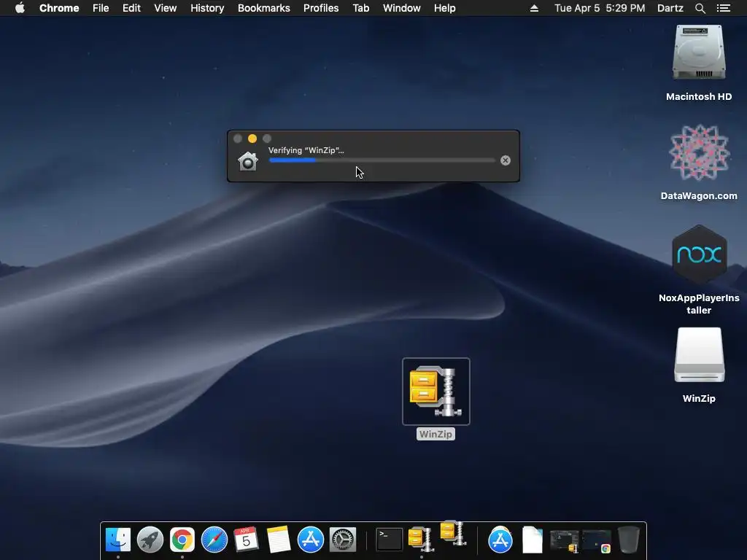Select the WinZip mounted disk icon
This screenshot has height=560, width=747.
coord(699,355)
